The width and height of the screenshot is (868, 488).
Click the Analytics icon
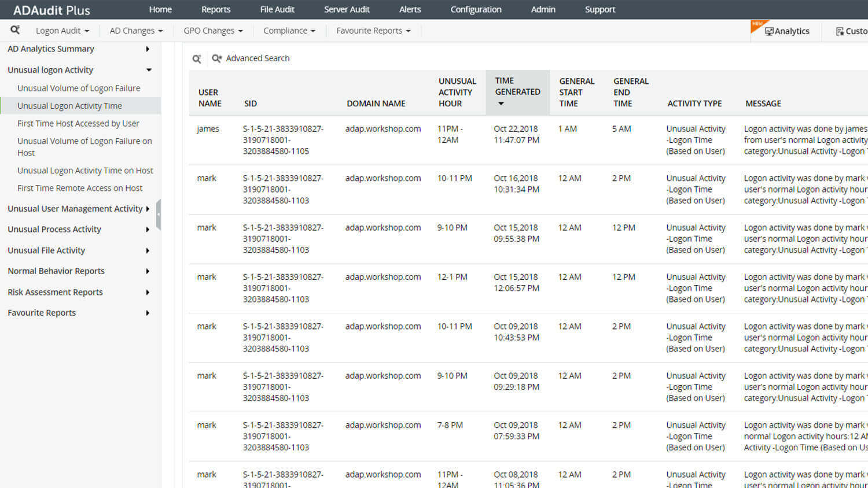[x=784, y=31]
